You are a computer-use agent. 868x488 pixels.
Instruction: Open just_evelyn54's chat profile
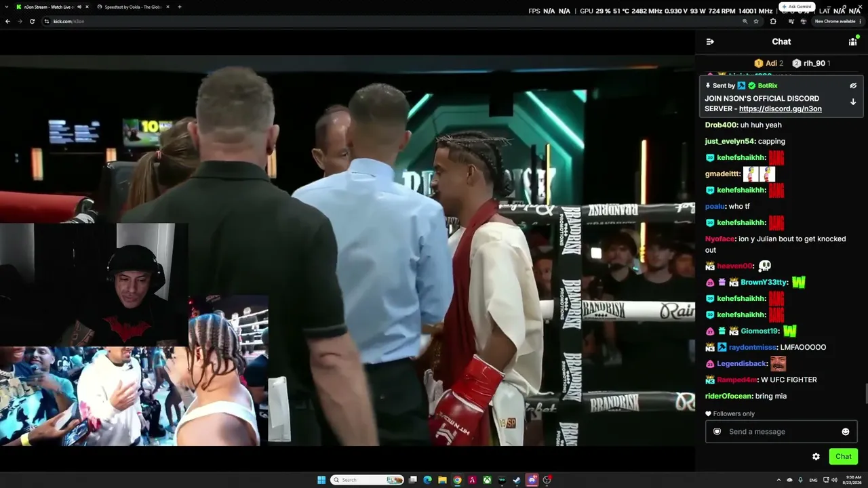[730, 142]
